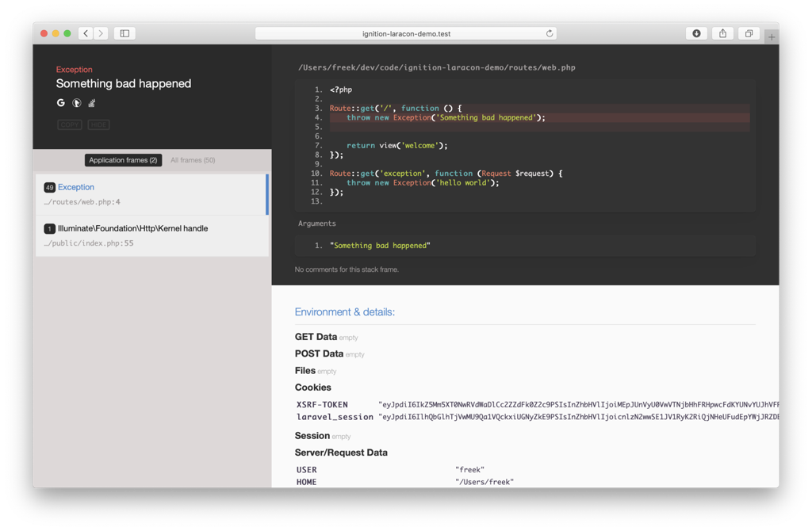Image resolution: width=812 pixels, height=531 pixels.
Task: Click the HIDE button under the exception title
Action: click(98, 124)
